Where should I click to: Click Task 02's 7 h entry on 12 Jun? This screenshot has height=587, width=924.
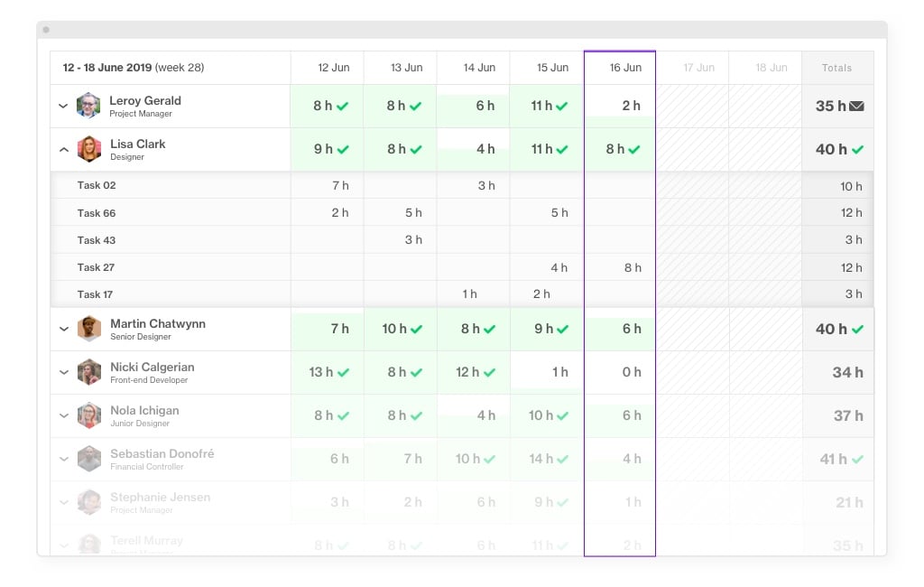[340, 186]
